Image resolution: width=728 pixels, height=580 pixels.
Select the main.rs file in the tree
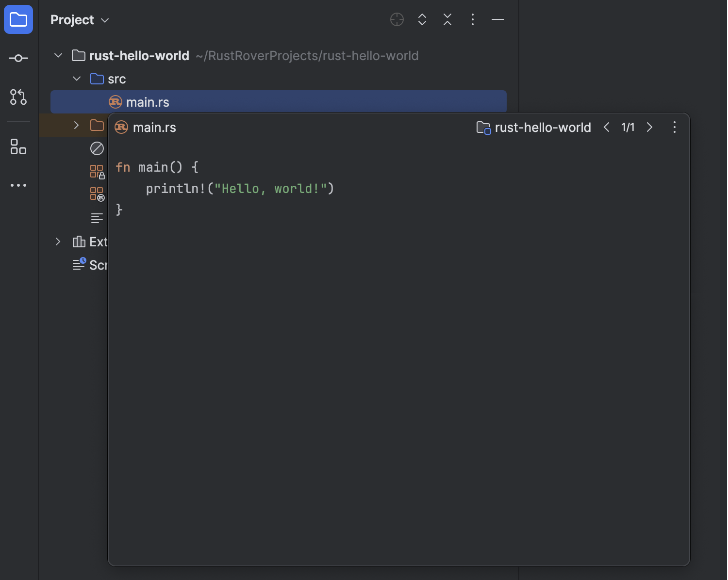[x=147, y=102]
